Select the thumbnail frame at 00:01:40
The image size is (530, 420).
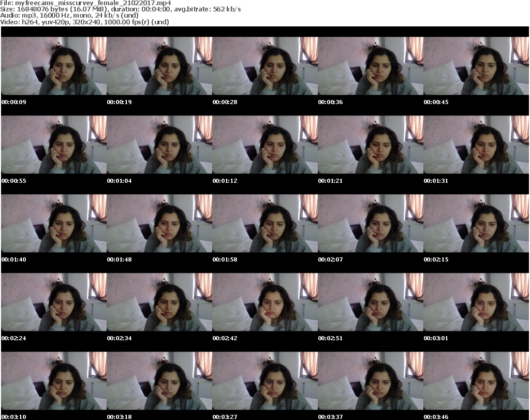[x=54, y=224]
